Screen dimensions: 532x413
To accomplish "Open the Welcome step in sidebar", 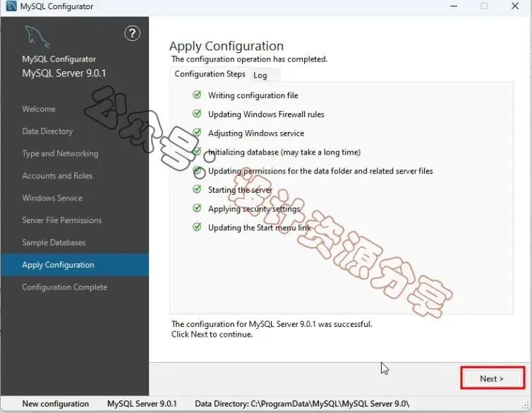I will tap(39, 109).
